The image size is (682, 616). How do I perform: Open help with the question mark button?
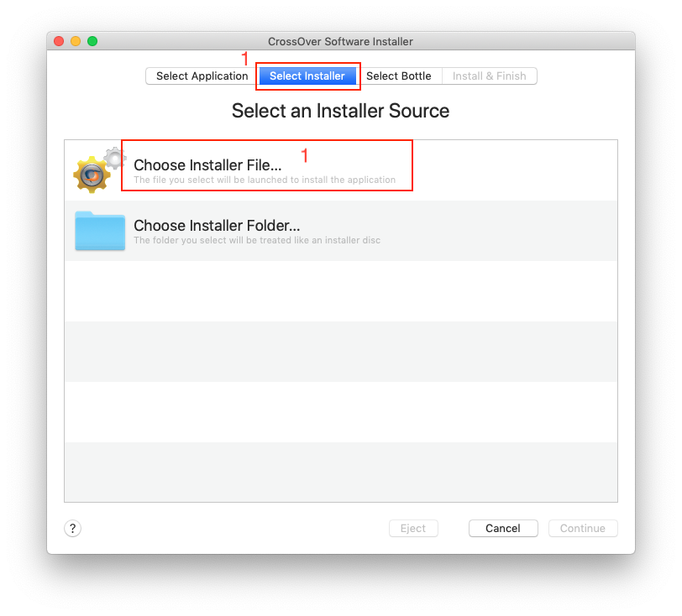coord(73,528)
